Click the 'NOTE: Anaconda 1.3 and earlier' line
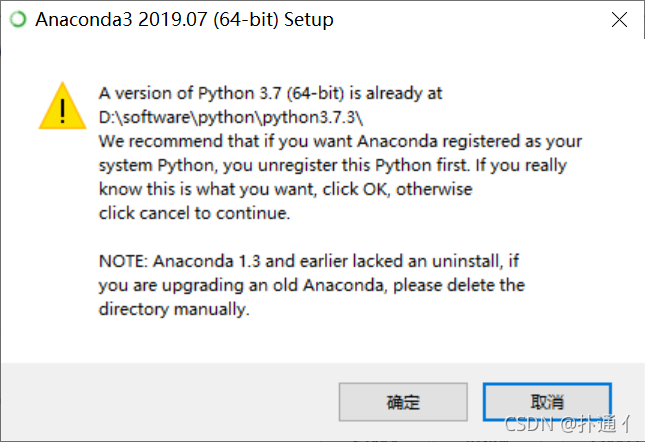The height and width of the screenshot is (442, 645). [309, 261]
